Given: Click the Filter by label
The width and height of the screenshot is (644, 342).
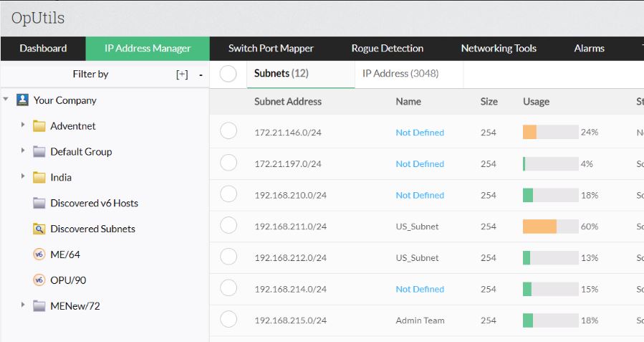Looking at the screenshot, I should [x=90, y=75].
